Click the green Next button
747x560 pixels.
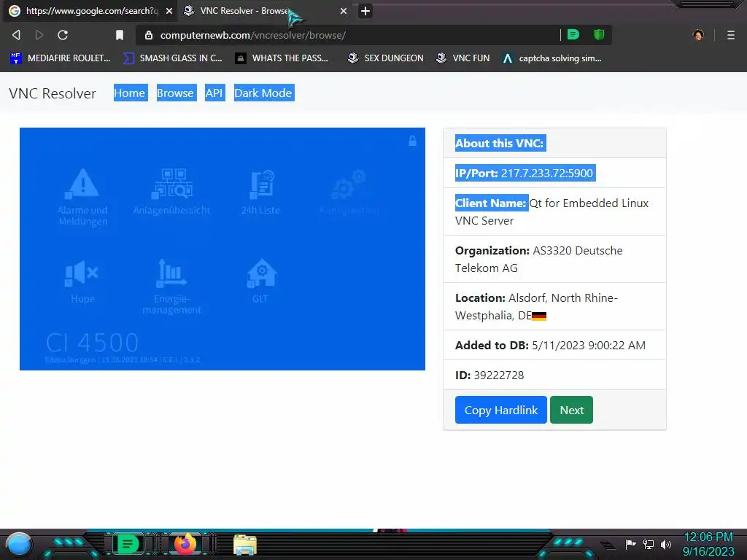click(571, 410)
